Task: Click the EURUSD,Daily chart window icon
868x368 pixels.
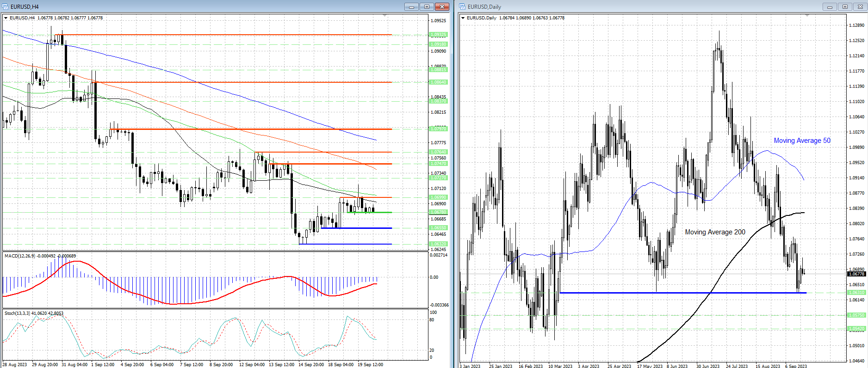Action: coord(462,6)
